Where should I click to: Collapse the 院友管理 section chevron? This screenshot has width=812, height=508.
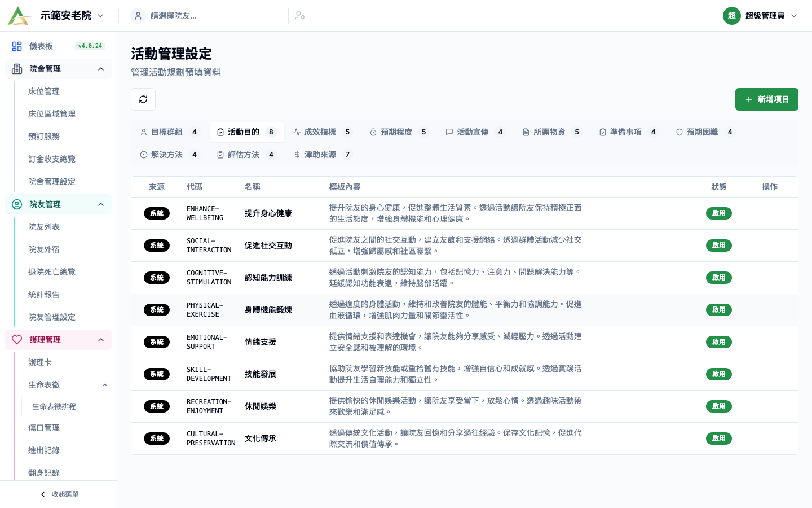pos(101,204)
